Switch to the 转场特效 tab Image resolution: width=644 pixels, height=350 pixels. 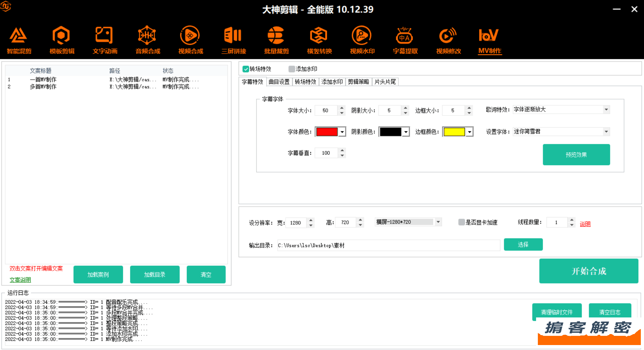point(305,82)
